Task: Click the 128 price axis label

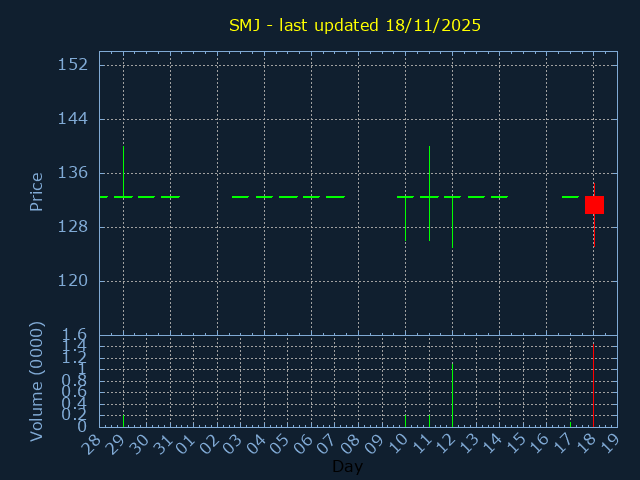Action: pos(73,227)
